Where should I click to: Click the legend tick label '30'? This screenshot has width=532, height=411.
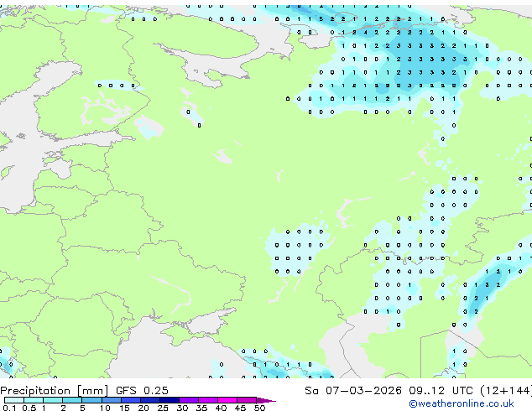[182, 408]
